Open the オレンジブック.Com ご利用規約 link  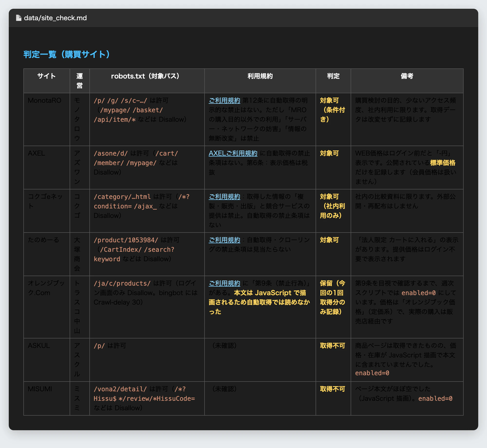(224, 283)
